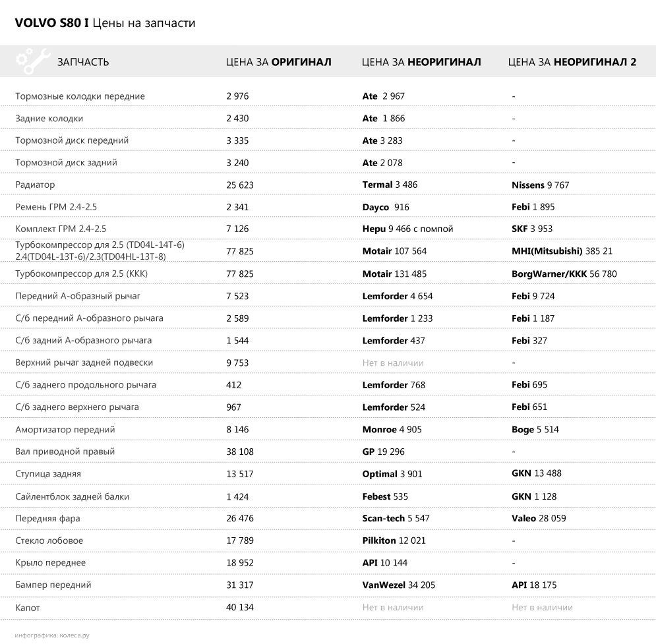Click the Nissens 9 767 price

pyautogui.click(x=540, y=185)
